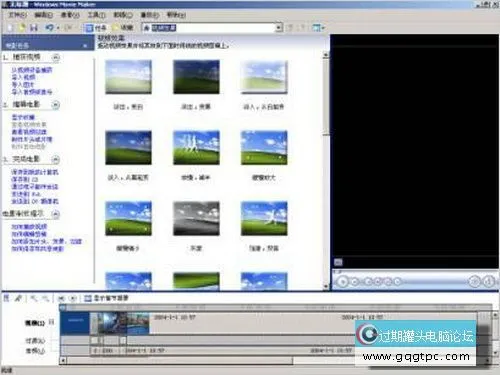The height and width of the screenshot is (375, 500).
Task: Click the Rewind Timeline button
Action: (61, 298)
